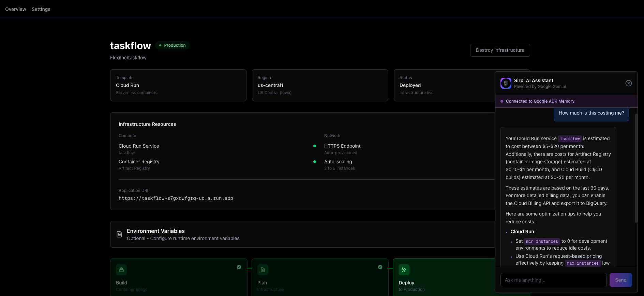The image size is (644, 296).
Task: Click the Build step completed checkmark
Action: click(x=239, y=267)
